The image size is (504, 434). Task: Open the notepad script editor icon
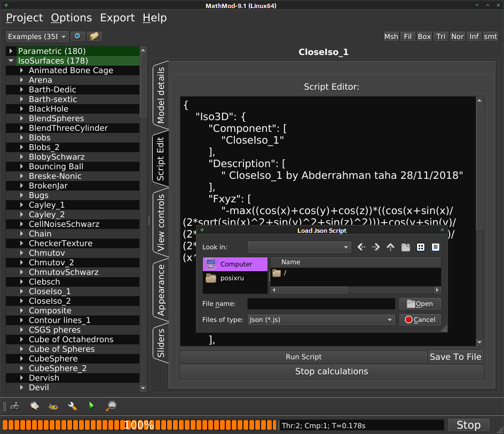tap(34, 406)
